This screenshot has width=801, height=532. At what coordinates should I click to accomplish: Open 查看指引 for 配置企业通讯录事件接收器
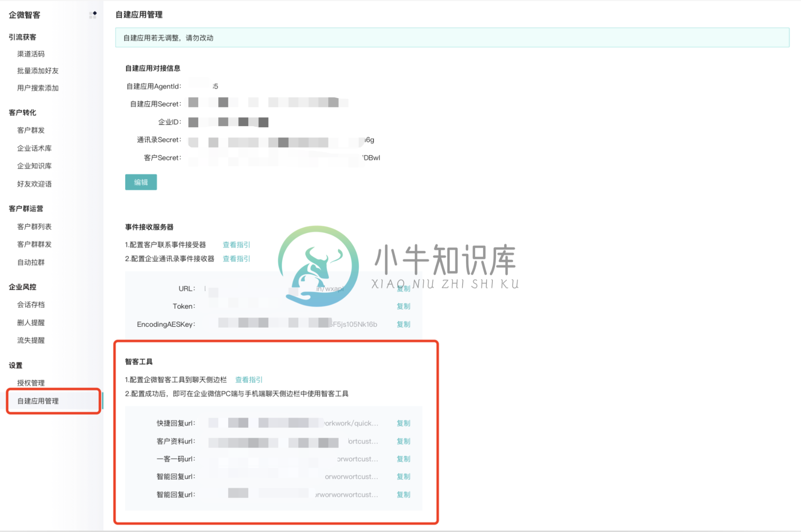click(236, 259)
